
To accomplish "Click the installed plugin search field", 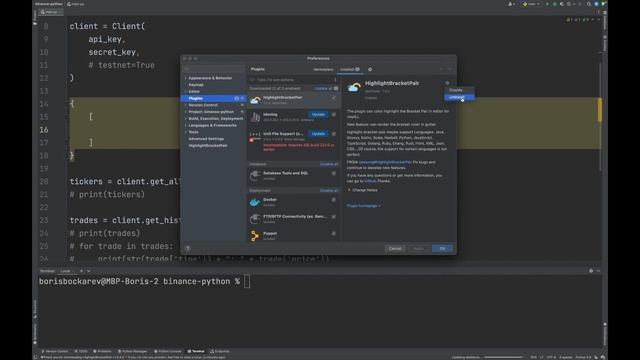I will pyautogui.click(x=293, y=80).
